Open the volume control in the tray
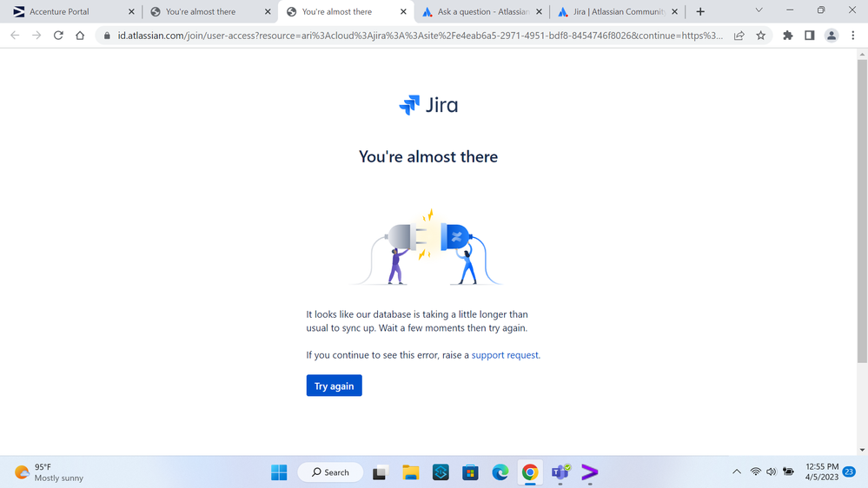868x488 pixels. (x=772, y=472)
